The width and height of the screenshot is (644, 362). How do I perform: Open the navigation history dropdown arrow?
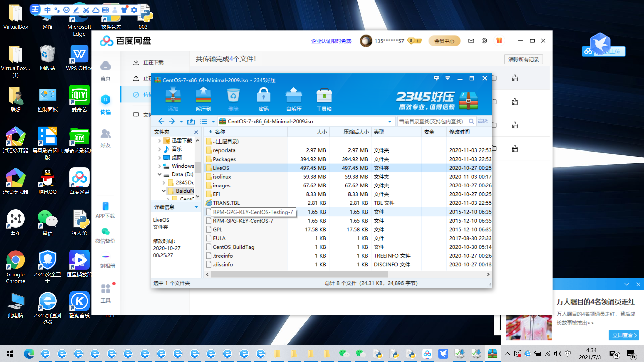(181, 121)
